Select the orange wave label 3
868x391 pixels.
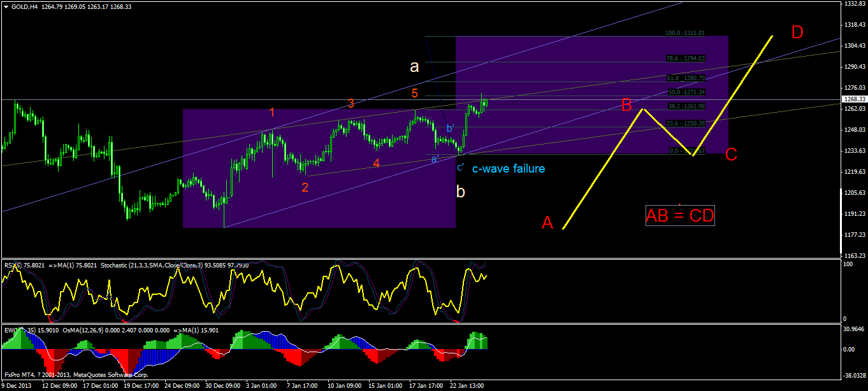pos(351,103)
